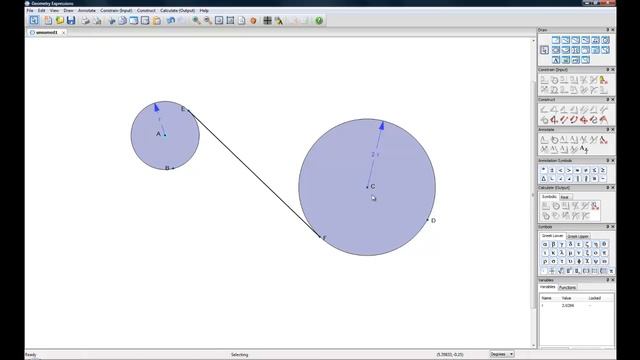
Task: Open the Edit menu
Action: click(x=42, y=10)
